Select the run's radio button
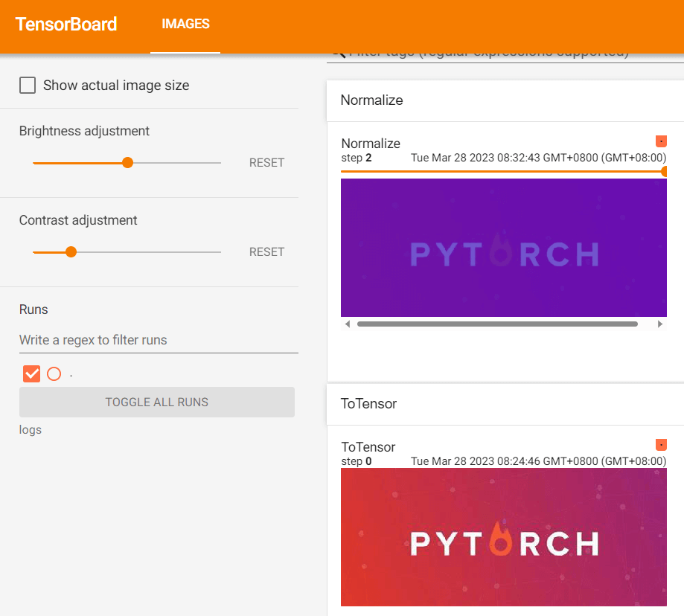Screen dimensions: 684x616 [54, 373]
